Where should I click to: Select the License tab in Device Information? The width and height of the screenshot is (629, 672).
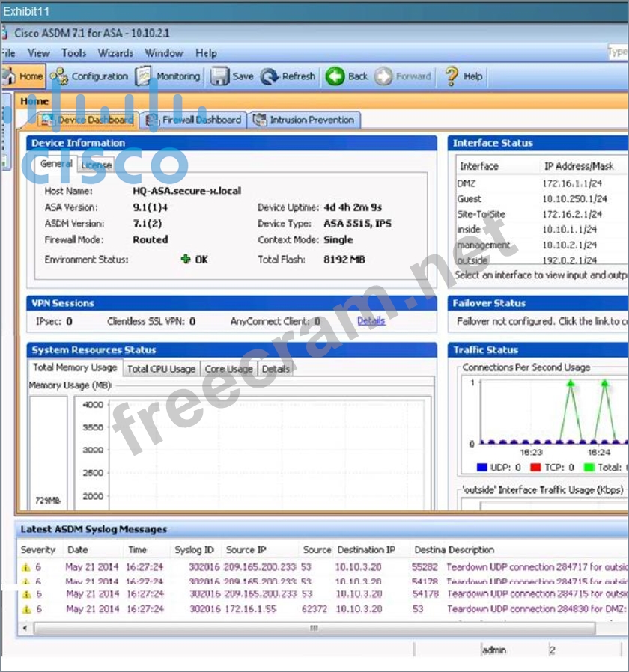click(x=96, y=165)
